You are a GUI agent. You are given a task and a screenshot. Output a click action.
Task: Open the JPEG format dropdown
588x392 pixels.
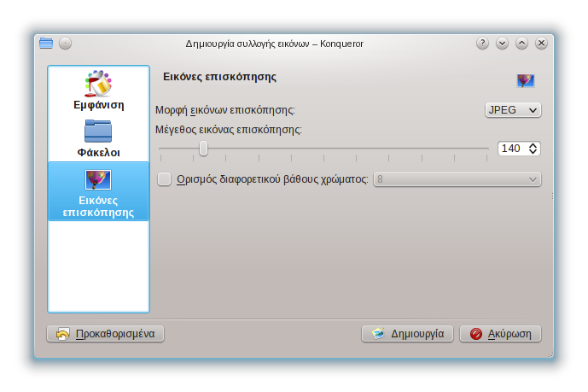click(x=512, y=110)
